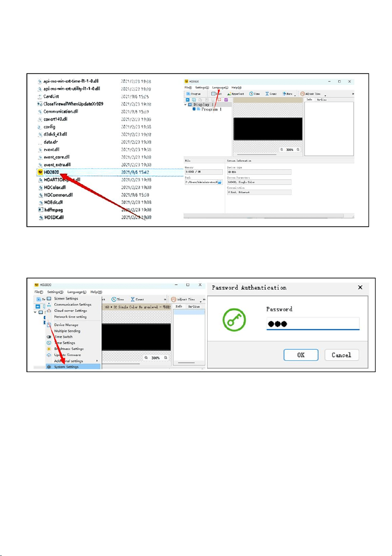The width and height of the screenshot is (392, 556).
Task: Select config file in file list
Action: tap(49, 127)
